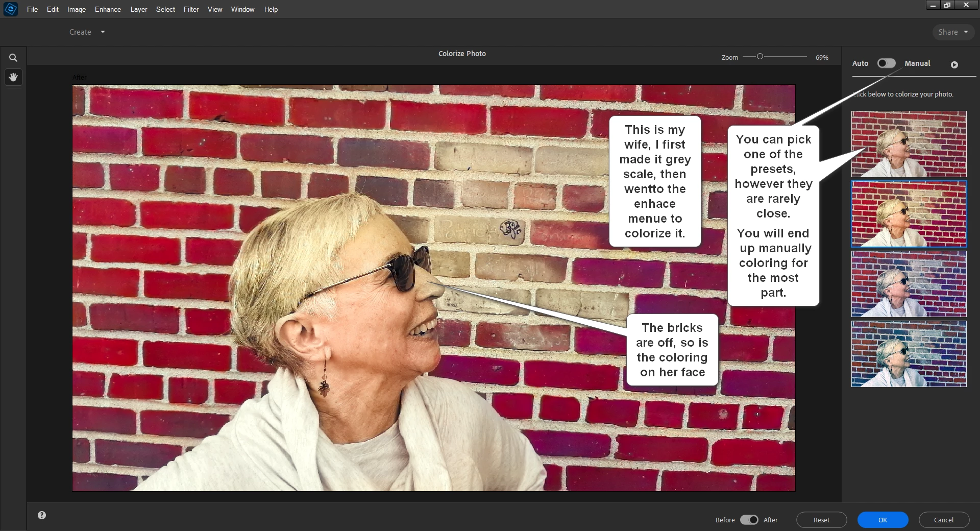
Task: Open the Image menu
Action: [x=77, y=9]
